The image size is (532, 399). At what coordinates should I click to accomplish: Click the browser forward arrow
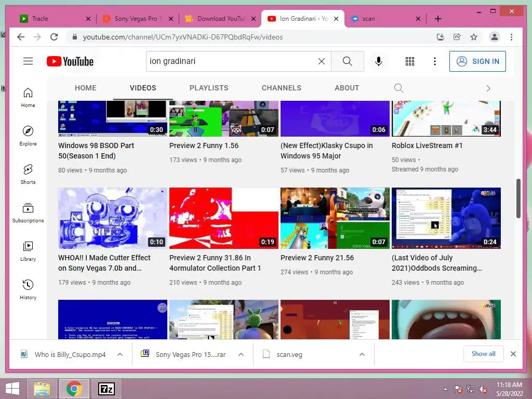click(37, 37)
